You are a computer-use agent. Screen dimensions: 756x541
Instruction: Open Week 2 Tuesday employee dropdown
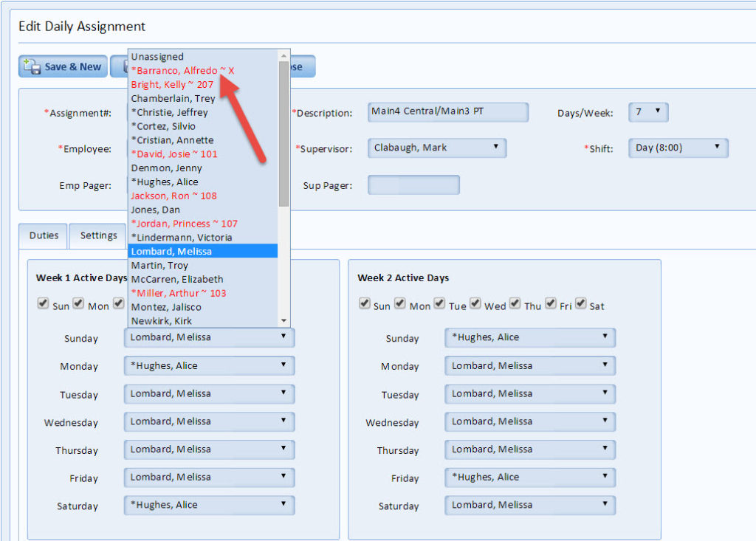(x=530, y=394)
